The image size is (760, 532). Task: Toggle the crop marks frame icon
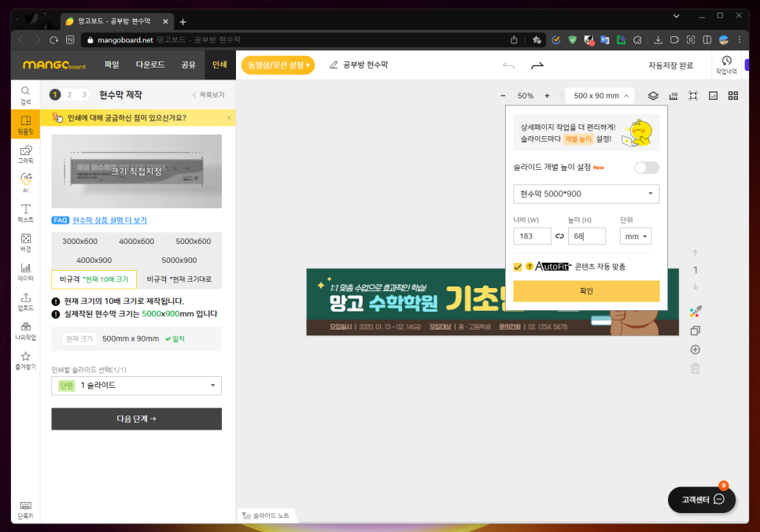point(693,95)
